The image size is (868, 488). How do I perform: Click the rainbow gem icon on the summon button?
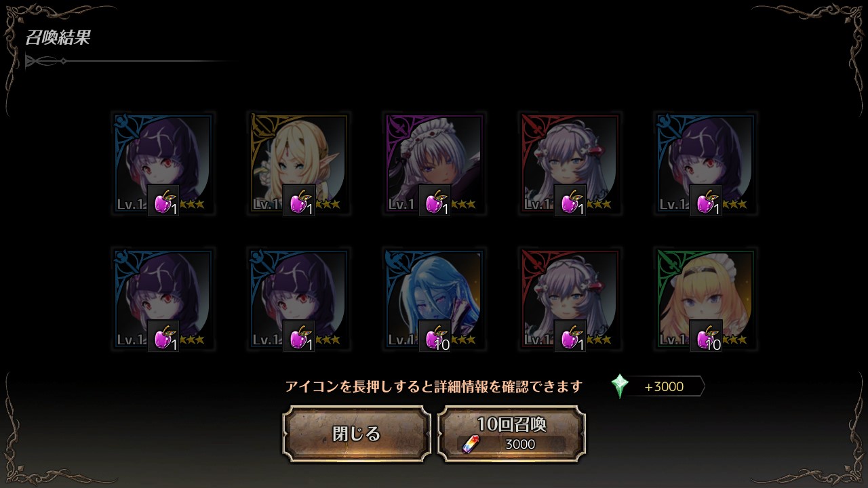point(471,444)
